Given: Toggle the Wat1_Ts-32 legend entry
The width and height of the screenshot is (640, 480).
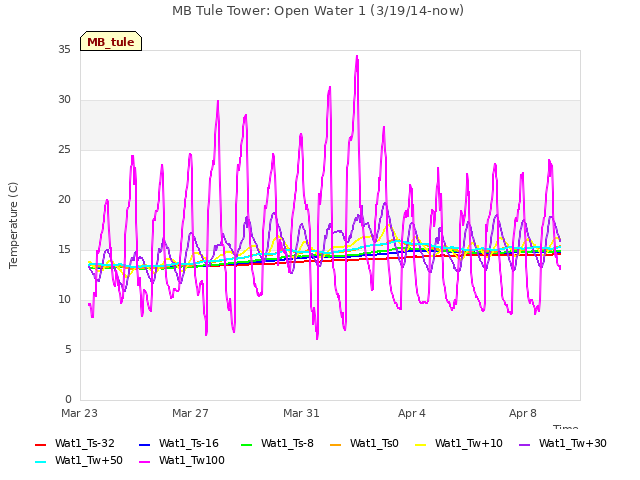Looking at the screenshot, I should coord(75,443).
